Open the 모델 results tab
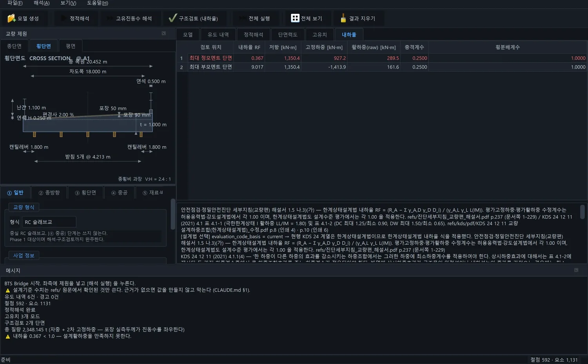This screenshot has width=588, height=364. point(188,35)
